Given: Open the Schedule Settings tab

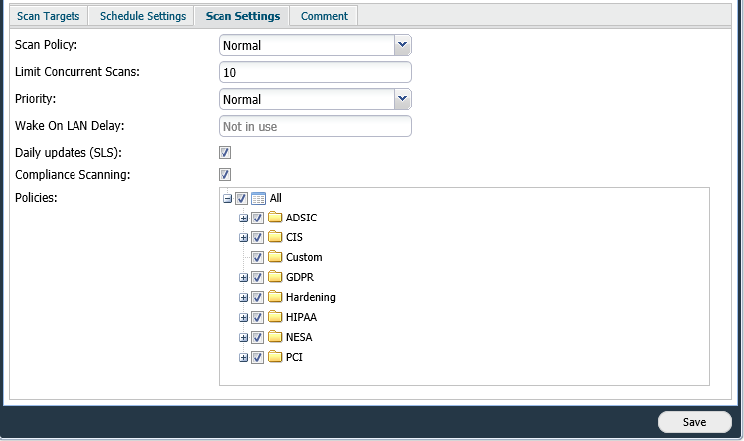Looking at the screenshot, I should click(x=142, y=16).
